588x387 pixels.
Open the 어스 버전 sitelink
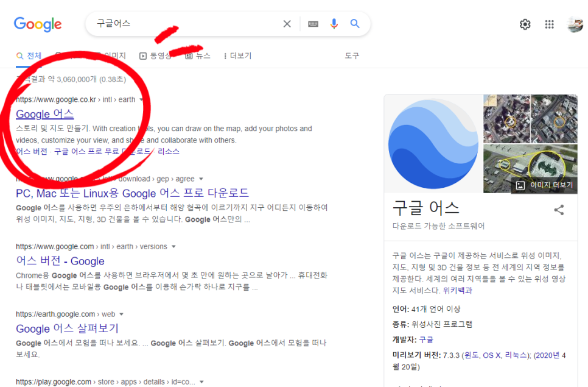(32, 152)
